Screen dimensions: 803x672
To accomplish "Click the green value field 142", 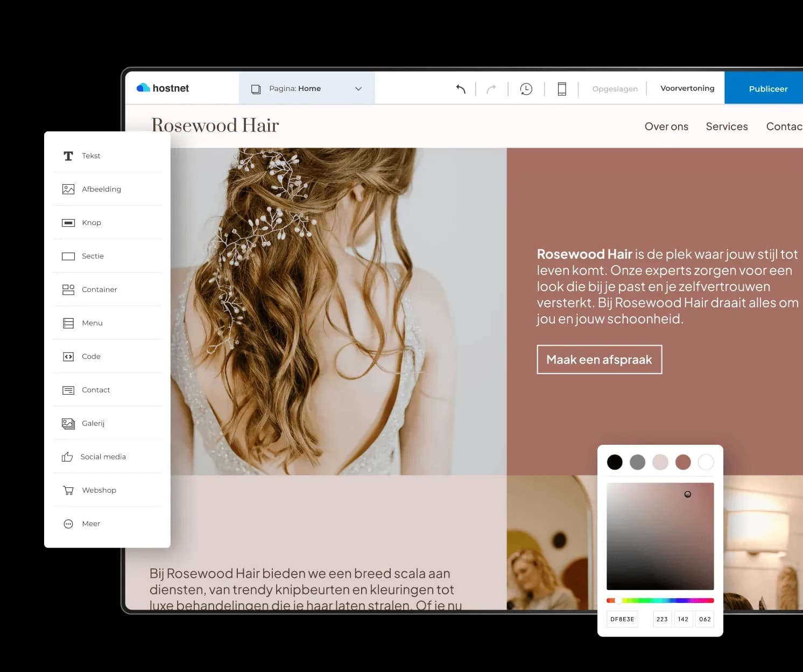I will pos(683,619).
